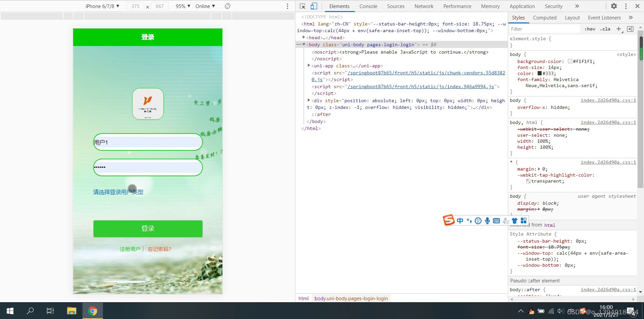The height and width of the screenshot is (319, 644).
Task: Activate the inspect element picker icon
Action: [303, 6]
